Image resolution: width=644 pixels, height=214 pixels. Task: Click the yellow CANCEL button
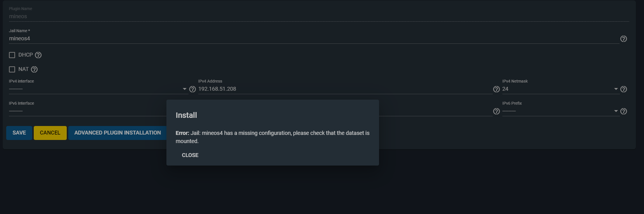point(50,133)
